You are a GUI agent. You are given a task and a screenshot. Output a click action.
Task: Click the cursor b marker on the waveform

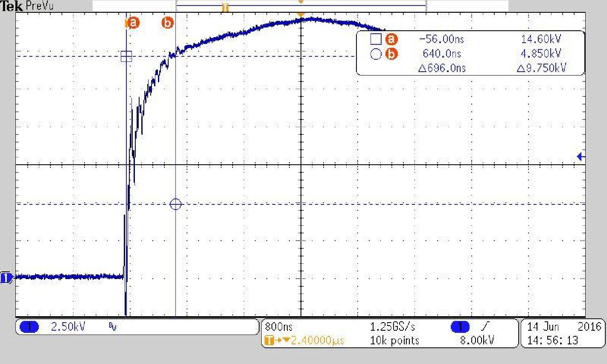coord(168,23)
